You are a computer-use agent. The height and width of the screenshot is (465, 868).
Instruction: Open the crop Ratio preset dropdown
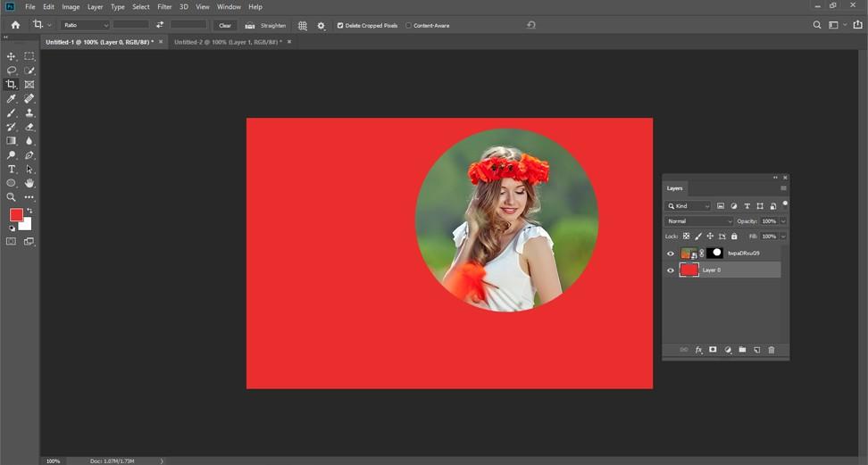(x=85, y=25)
